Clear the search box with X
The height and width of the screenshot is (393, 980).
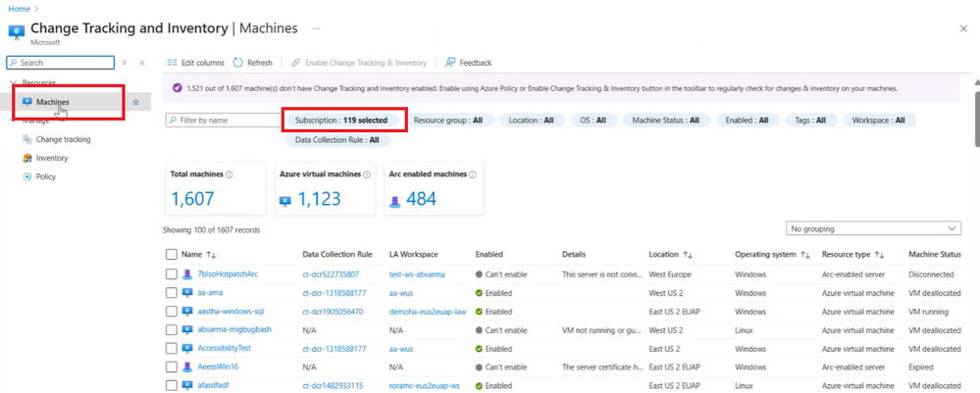pyautogui.click(x=125, y=63)
